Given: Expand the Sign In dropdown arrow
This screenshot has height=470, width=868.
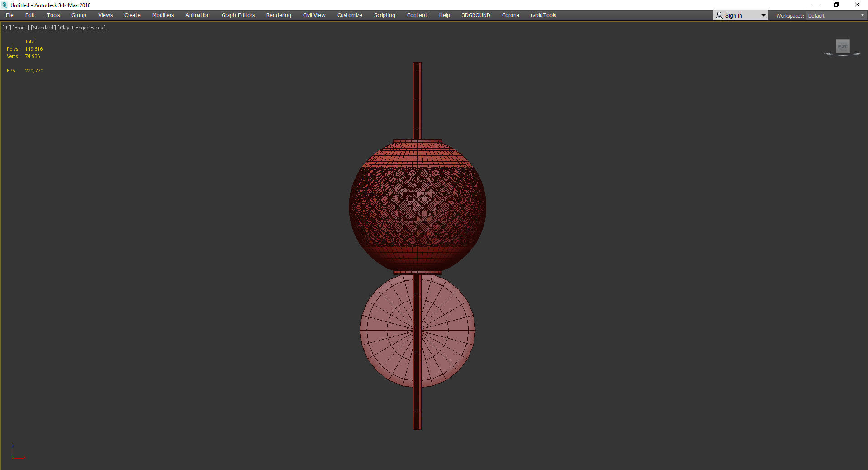Looking at the screenshot, I should (x=764, y=16).
